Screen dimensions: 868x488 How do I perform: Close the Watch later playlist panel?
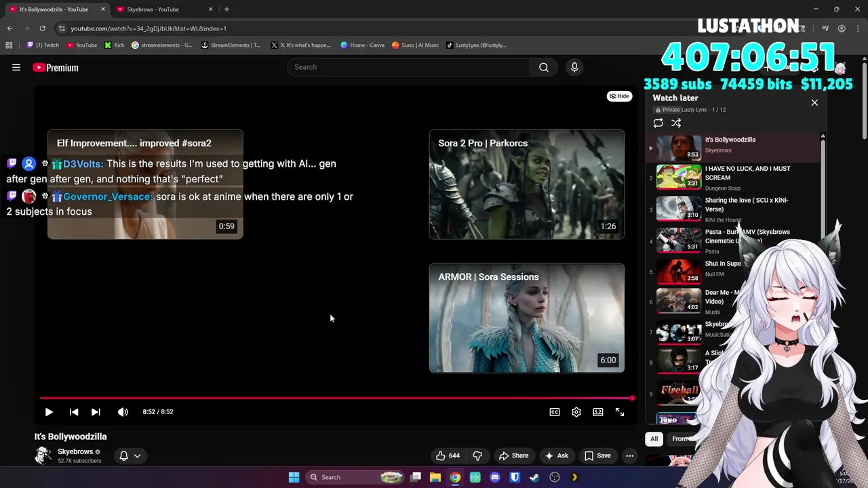[814, 102]
